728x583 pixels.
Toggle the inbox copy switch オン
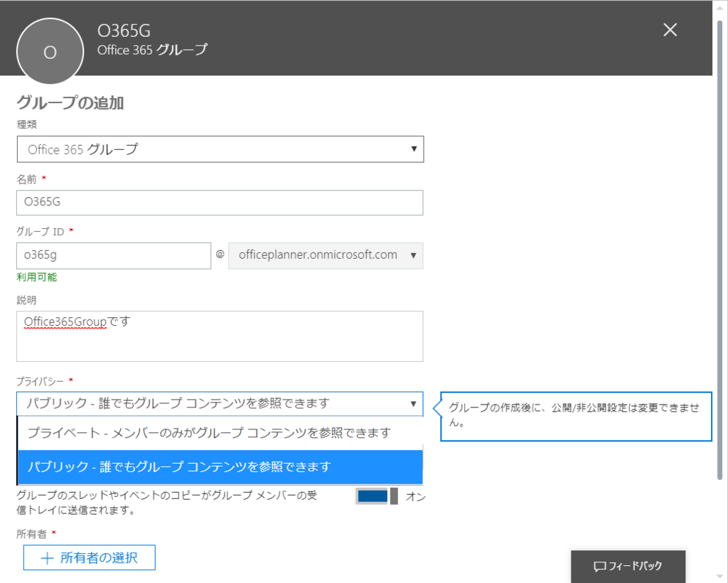point(377,496)
